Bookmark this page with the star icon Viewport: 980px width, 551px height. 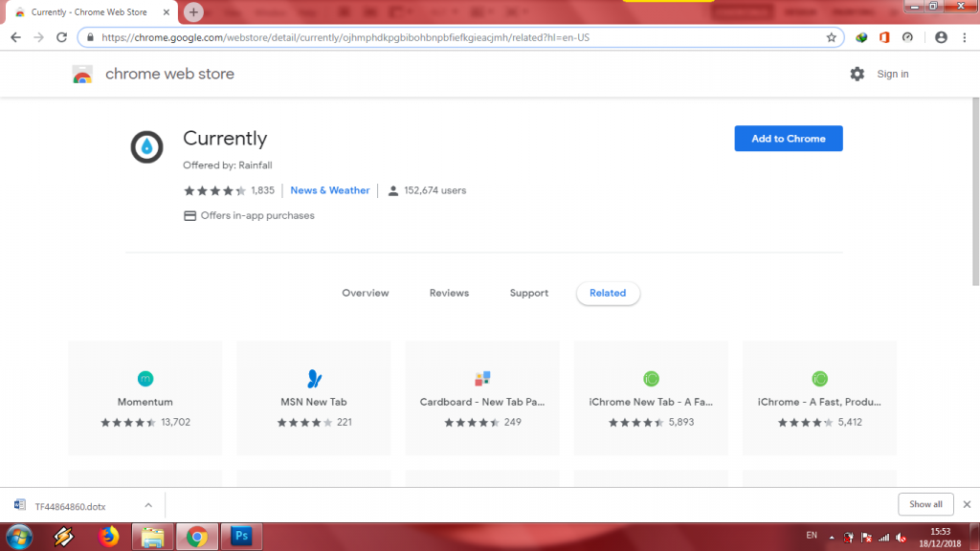coord(832,37)
